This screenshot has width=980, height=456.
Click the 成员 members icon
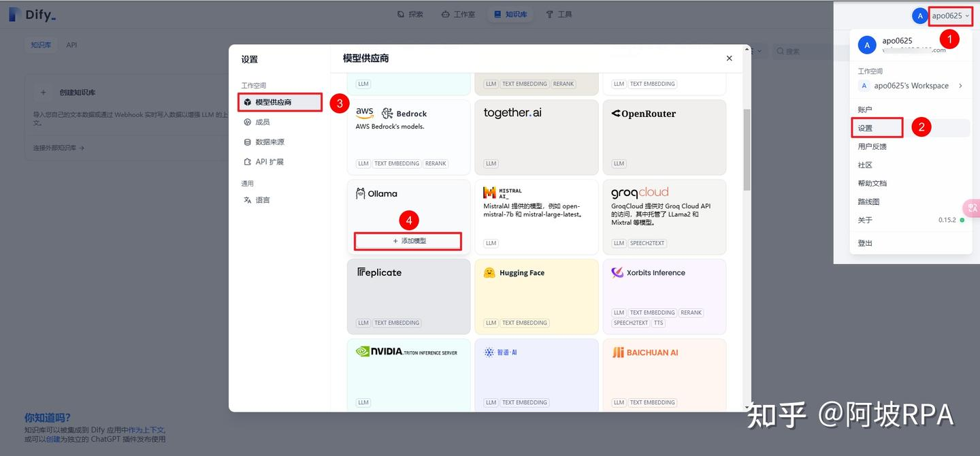[x=248, y=122]
